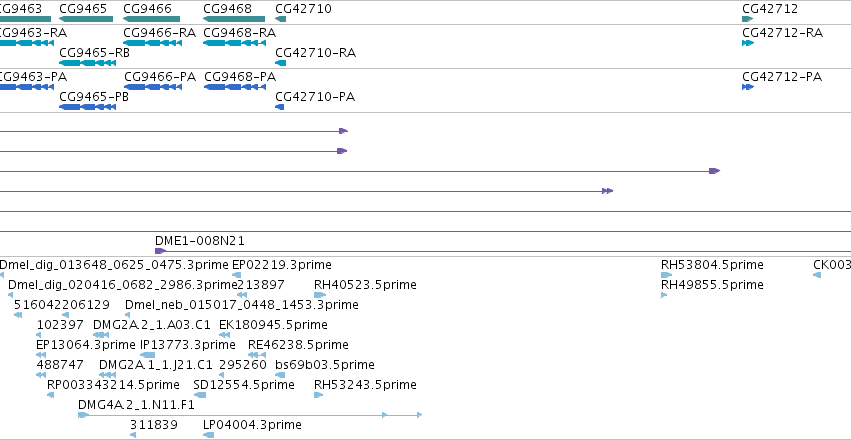Screen dimensions: 851x440
Task: Click the RH40523.5prime EST label
Action: pyautogui.click(x=365, y=285)
